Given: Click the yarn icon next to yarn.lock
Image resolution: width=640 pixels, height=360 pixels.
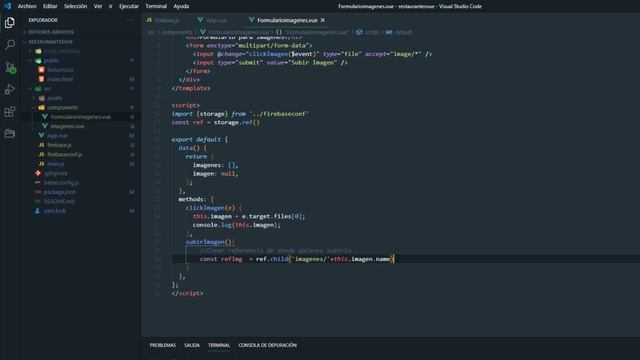Looking at the screenshot, I should coord(38,211).
